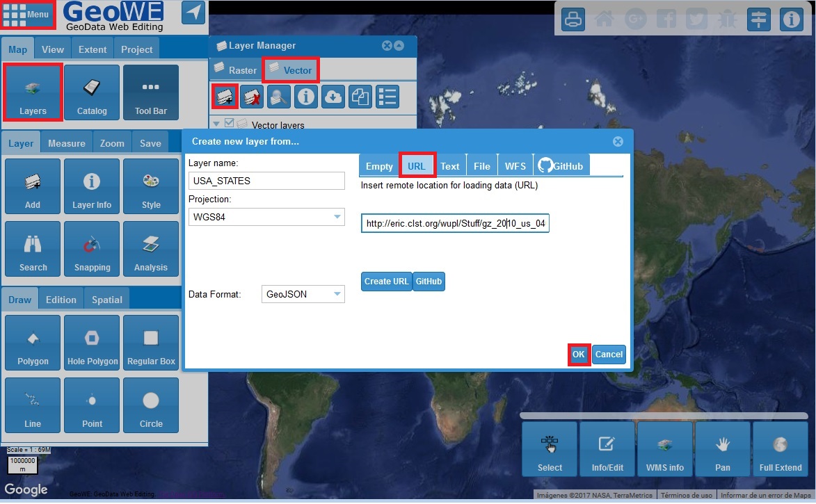The image size is (816, 504).
Task: Toggle the Vector layers visibility checkbox
Action: 229,122
